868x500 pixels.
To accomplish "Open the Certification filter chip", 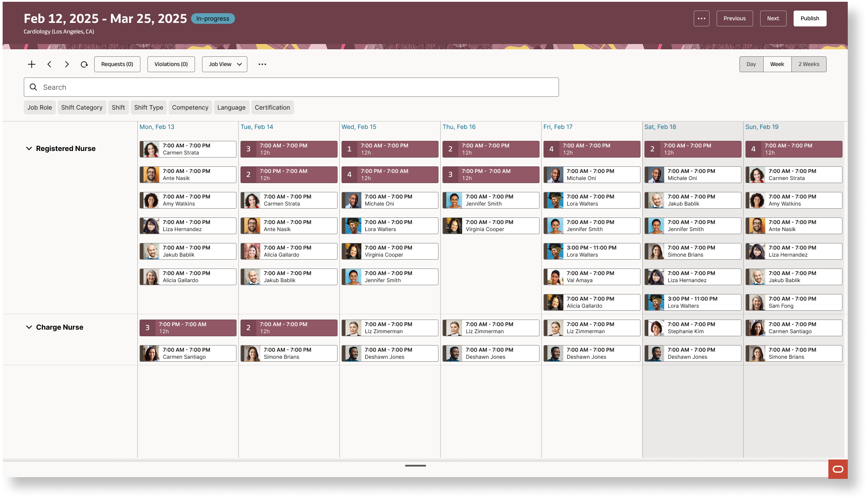I will [272, 107].
